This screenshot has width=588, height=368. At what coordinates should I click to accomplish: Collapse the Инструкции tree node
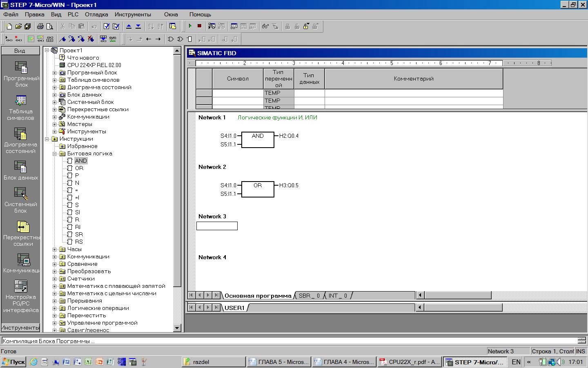pos(47,139)
